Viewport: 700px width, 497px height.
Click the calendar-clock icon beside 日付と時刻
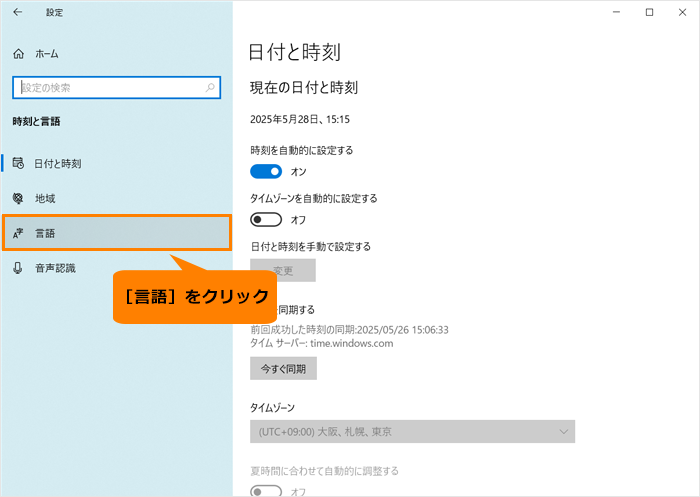tap(18, 163)
